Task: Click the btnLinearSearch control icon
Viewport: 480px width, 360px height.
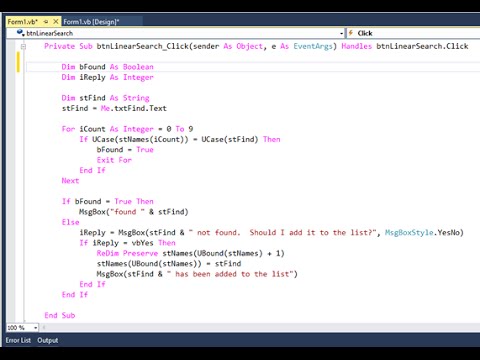Action: pos(20,33)
